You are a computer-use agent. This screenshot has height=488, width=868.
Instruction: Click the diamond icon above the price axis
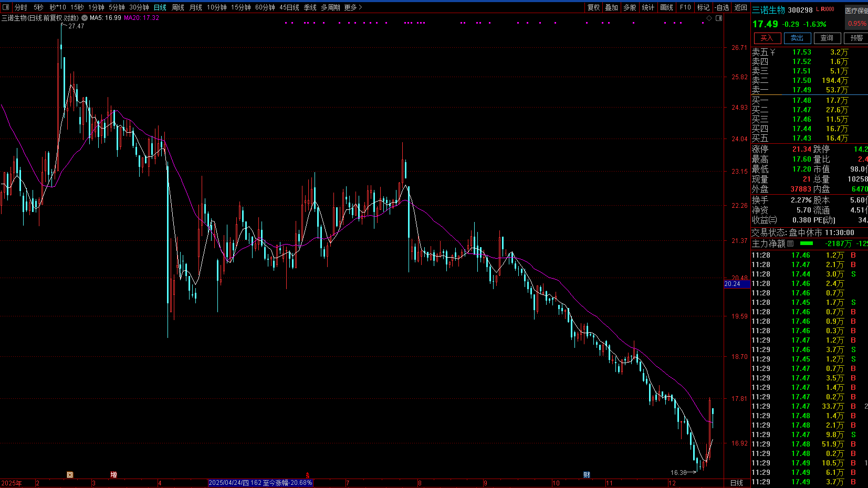(x=709, y=18)
